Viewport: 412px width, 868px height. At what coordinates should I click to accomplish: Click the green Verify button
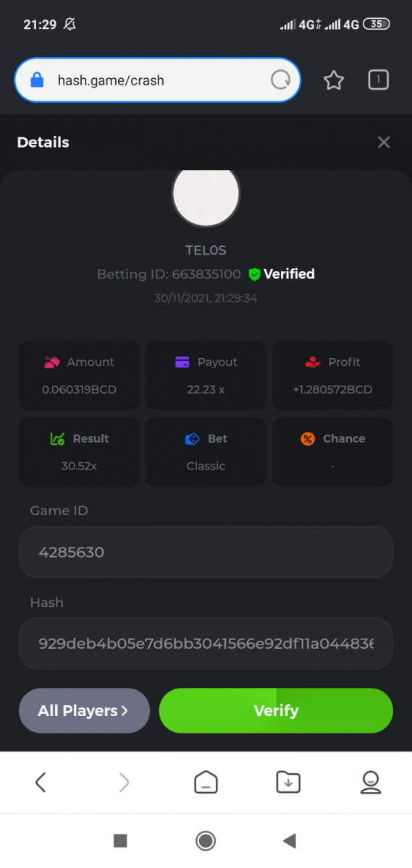tap(276, 710)
